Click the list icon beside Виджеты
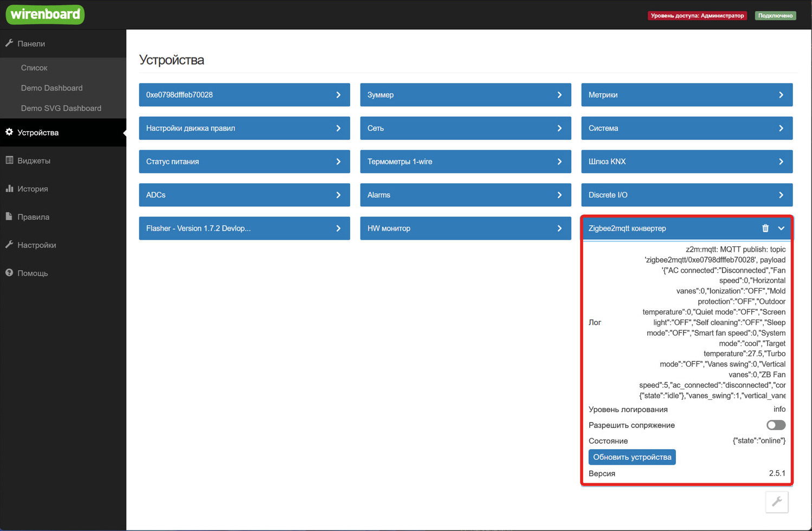 pyautogui.click(x=9, y=161)
